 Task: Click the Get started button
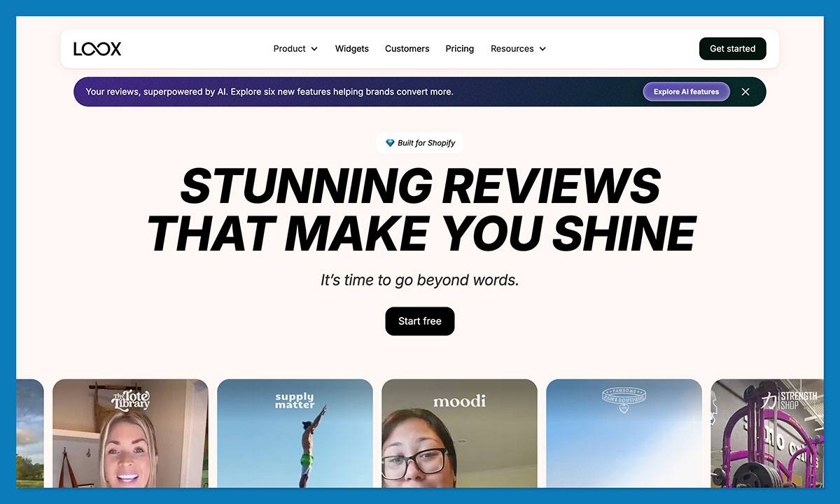732,48
